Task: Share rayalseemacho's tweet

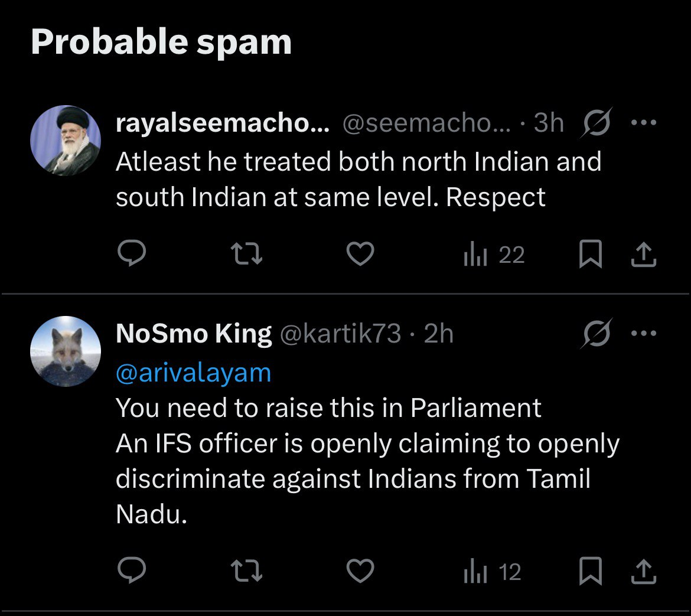Action: [x=644, y=255]
